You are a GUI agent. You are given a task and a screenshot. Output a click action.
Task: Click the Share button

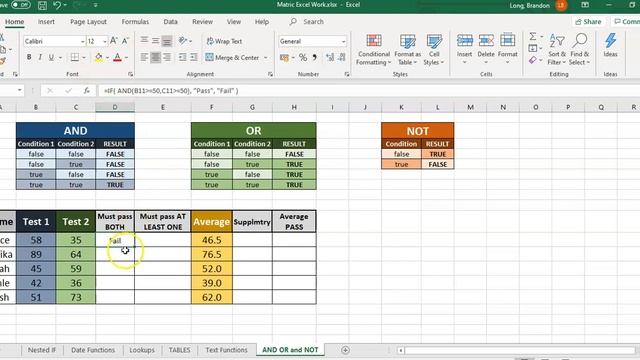tap(588, 22)
